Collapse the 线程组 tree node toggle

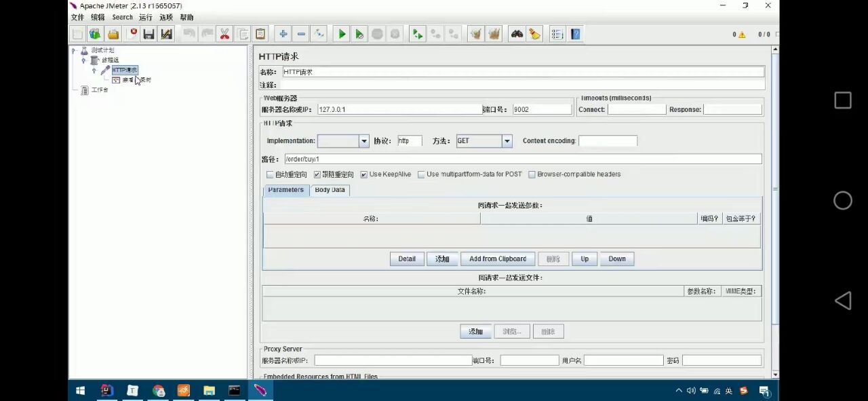point(84,60)
